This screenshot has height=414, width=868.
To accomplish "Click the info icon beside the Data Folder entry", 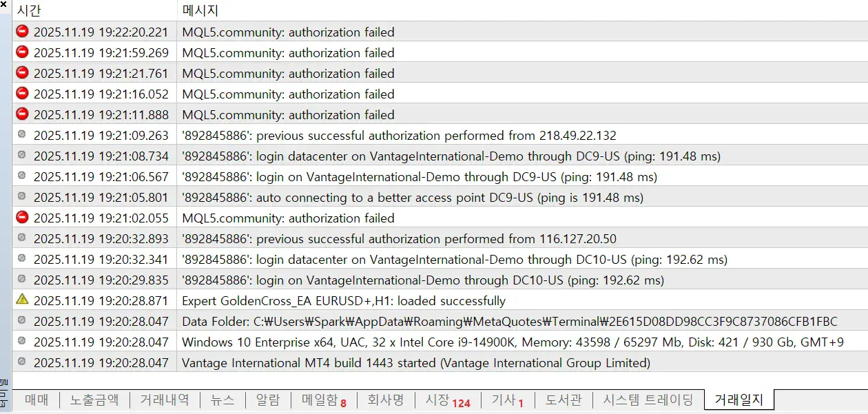I will (22, 320).
